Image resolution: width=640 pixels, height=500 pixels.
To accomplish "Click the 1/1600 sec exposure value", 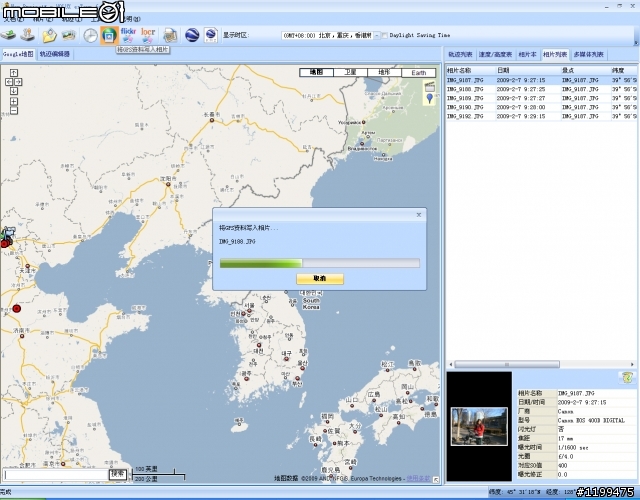I will pos(573,447).
